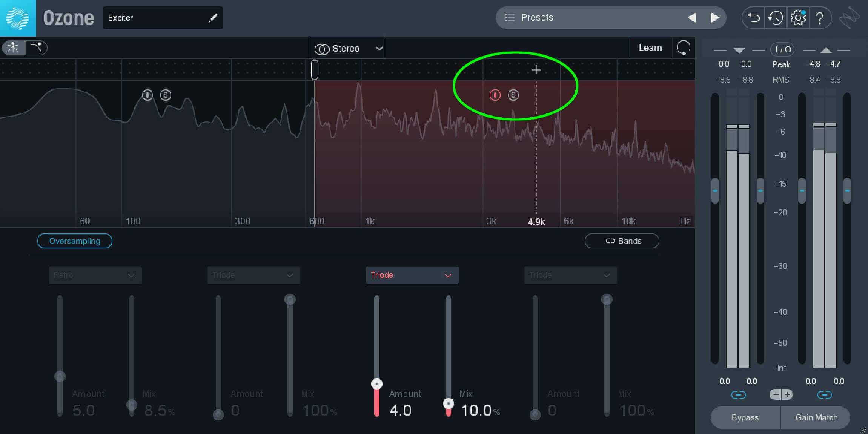Add a crossover band with the plus marker
This screenshot has width=868, height=434.
point(536,70)
